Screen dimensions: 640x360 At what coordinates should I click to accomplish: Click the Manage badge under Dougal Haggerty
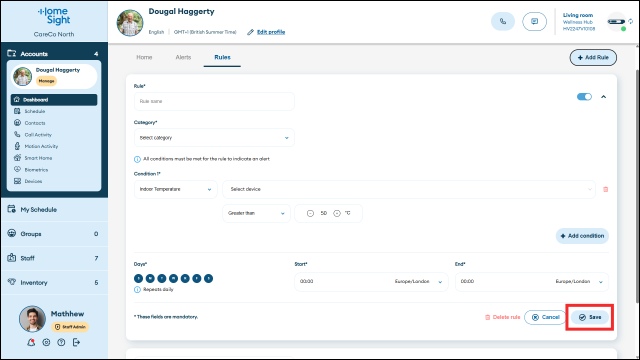[47, 81]
